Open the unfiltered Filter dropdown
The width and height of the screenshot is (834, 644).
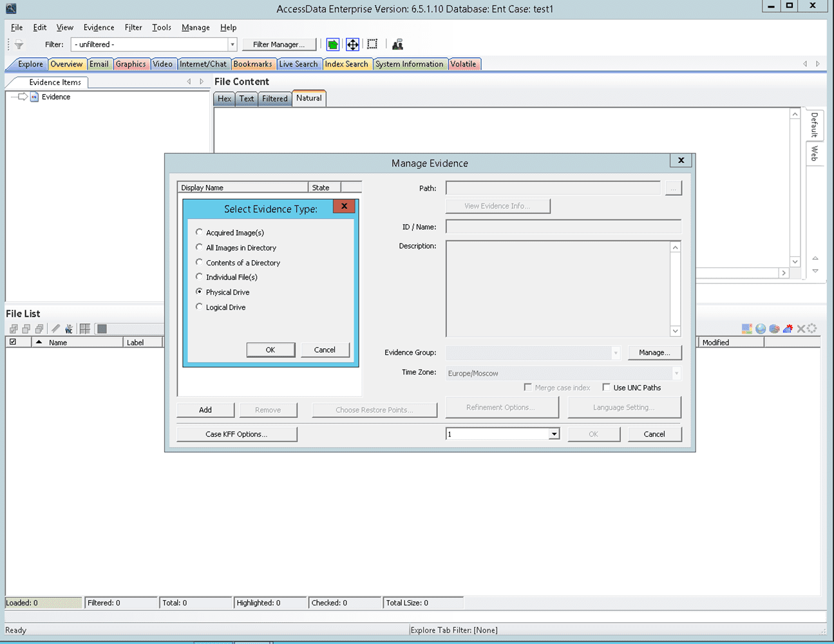click(x=232, y=44)
